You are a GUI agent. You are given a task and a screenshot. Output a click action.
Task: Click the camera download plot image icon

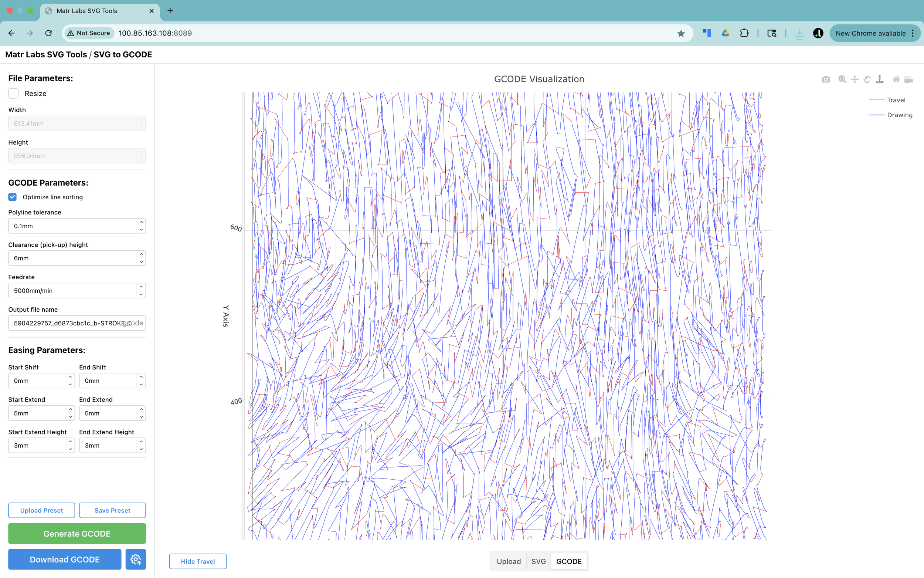click(826, 80)
